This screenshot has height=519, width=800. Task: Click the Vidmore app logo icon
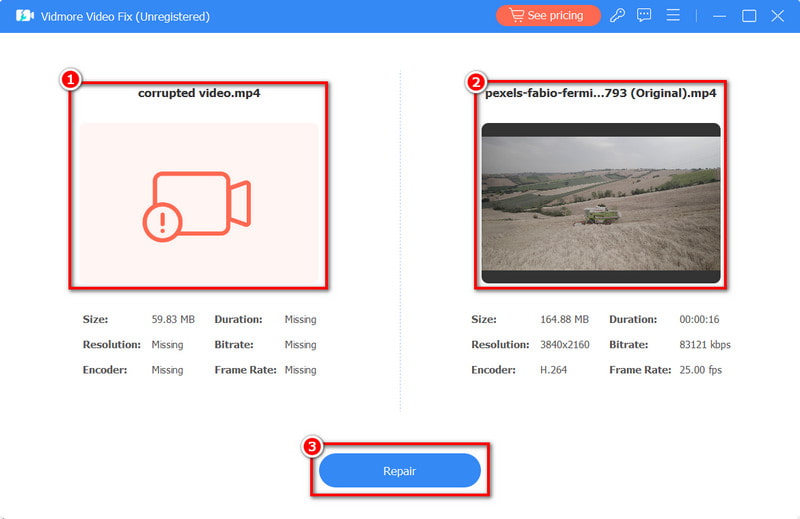(25, 16)
